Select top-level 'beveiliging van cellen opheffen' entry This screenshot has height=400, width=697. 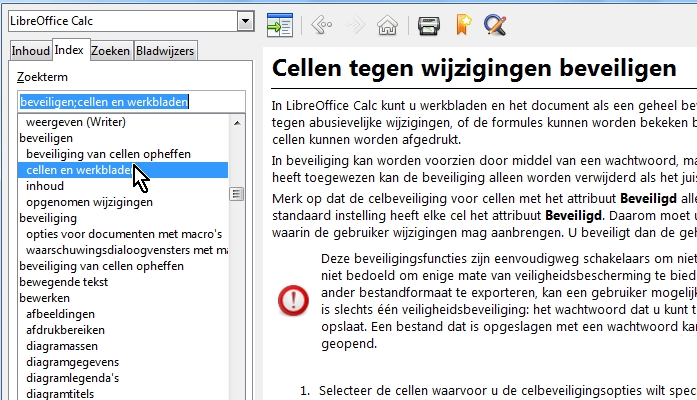pyautogui.click(x=101, y=266)
